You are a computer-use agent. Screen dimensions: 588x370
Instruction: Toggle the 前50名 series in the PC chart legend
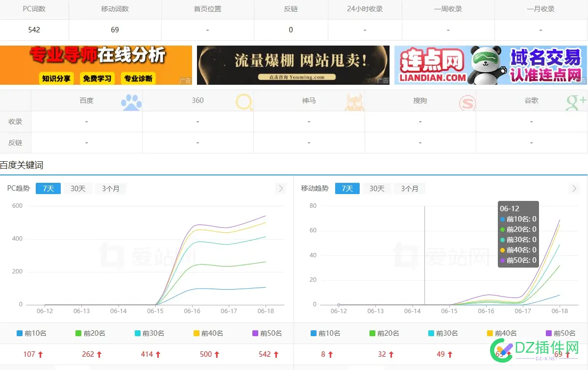[267, 333]
